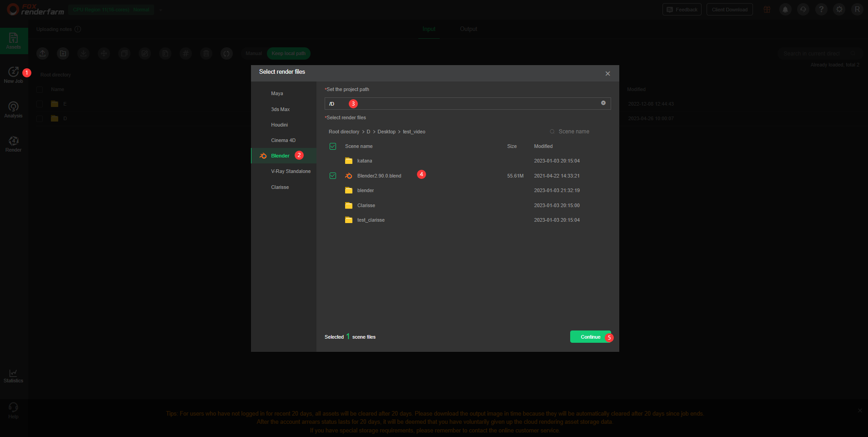Select V-Ray Standalone in the software list
Image resolution: width=868 pixels, height=437 pixels.
tap(284, 171)
